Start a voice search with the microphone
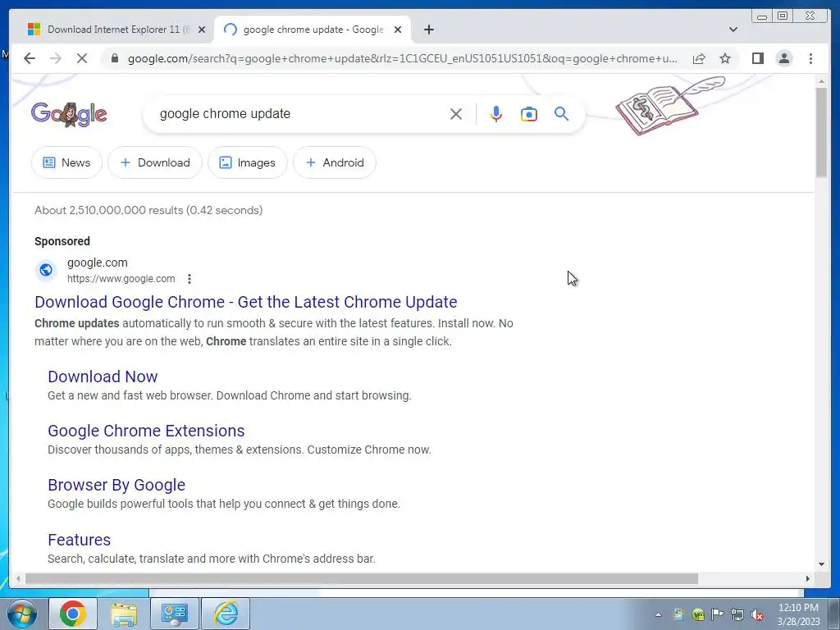840x630 pixels. click(x=496, y=113)
